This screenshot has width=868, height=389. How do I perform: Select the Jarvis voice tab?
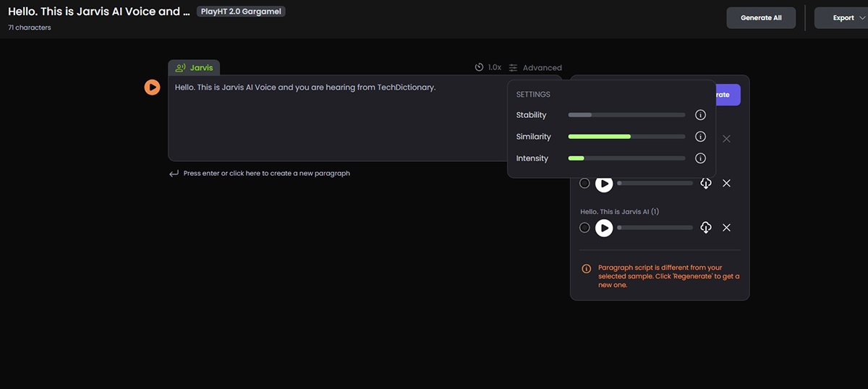195,68
